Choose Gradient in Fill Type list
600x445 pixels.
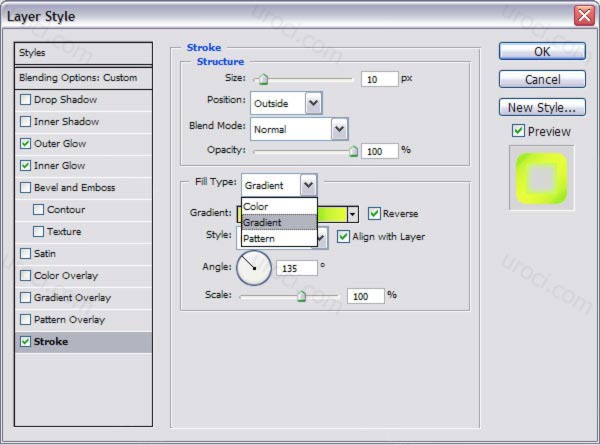click(x=279, y=222)
